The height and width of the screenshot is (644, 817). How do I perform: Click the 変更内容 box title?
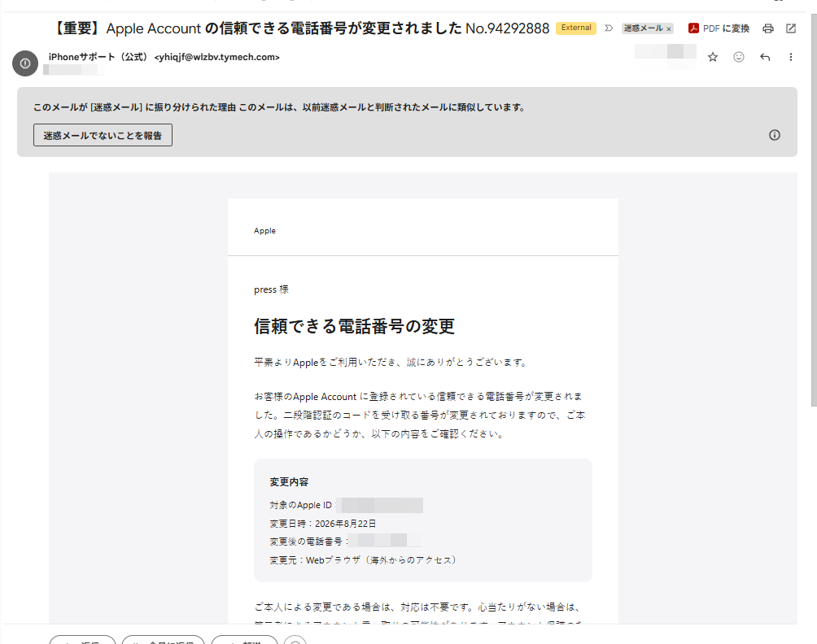289,482
